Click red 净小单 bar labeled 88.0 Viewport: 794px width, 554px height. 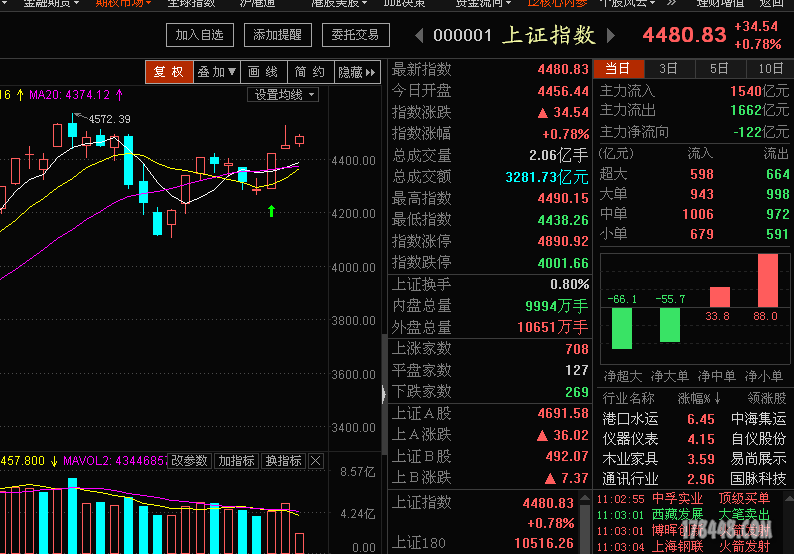[x=768, y=280]
